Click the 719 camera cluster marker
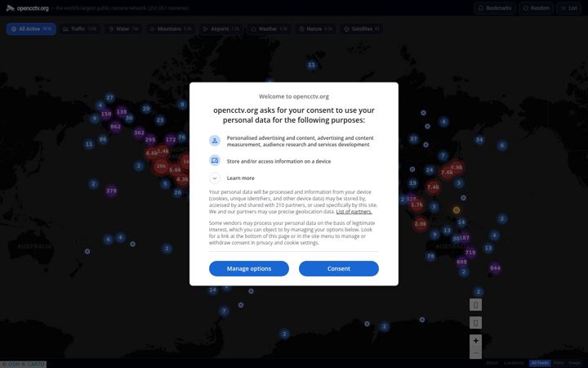This screenshot has width=588, height=368. click(470, 253)
